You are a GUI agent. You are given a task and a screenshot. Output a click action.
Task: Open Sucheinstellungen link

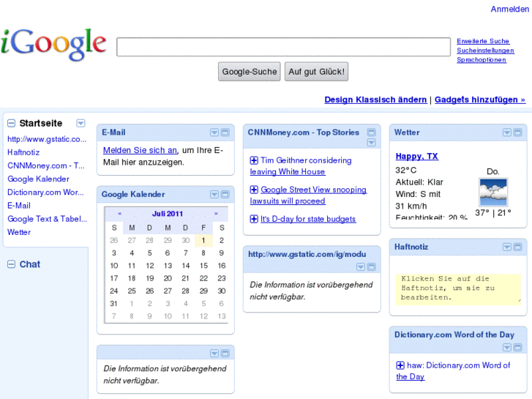click(485, 51)
